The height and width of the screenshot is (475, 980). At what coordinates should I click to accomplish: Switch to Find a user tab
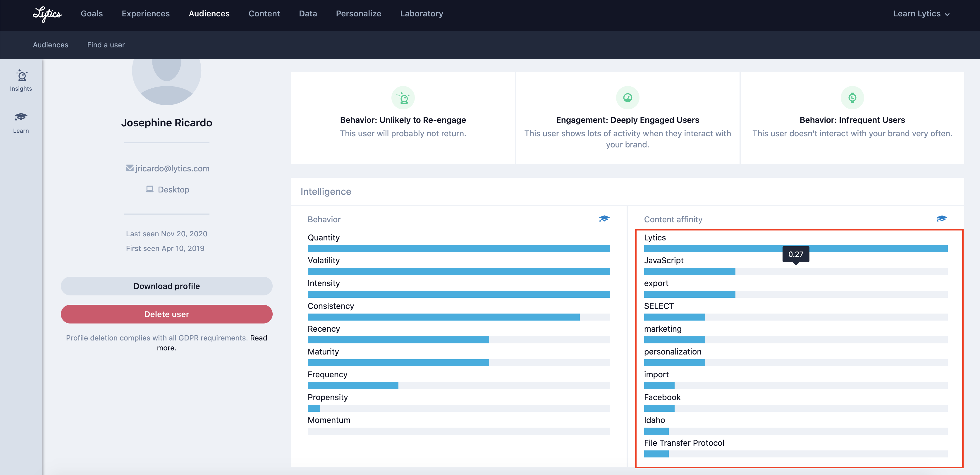(106, 45)
